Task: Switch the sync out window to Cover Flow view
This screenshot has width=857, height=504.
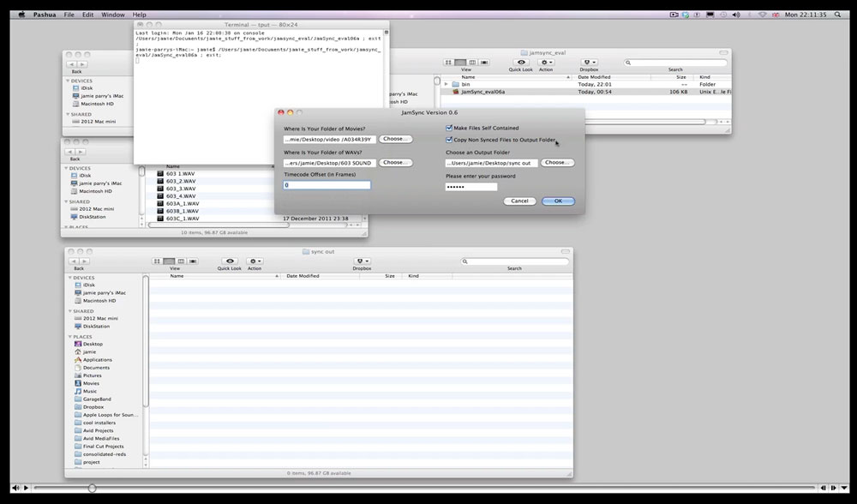Action: tap(193, 261)
